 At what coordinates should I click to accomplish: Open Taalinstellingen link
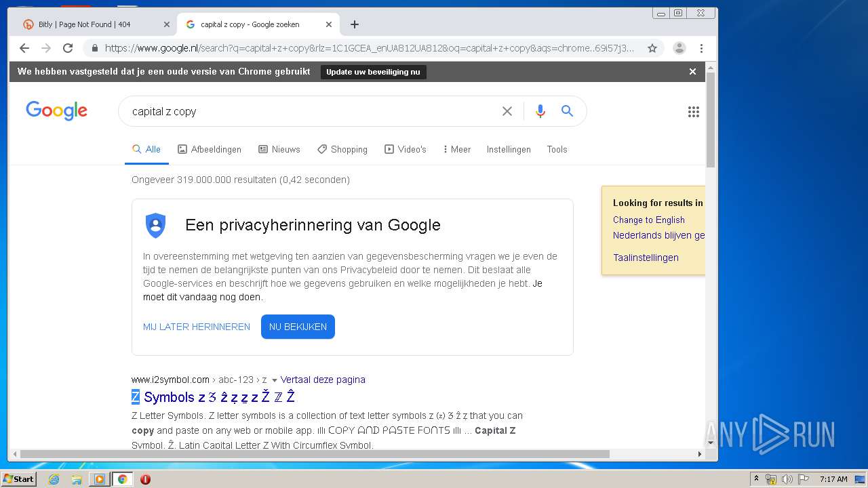pyautogui.click(x=646, y=258)
